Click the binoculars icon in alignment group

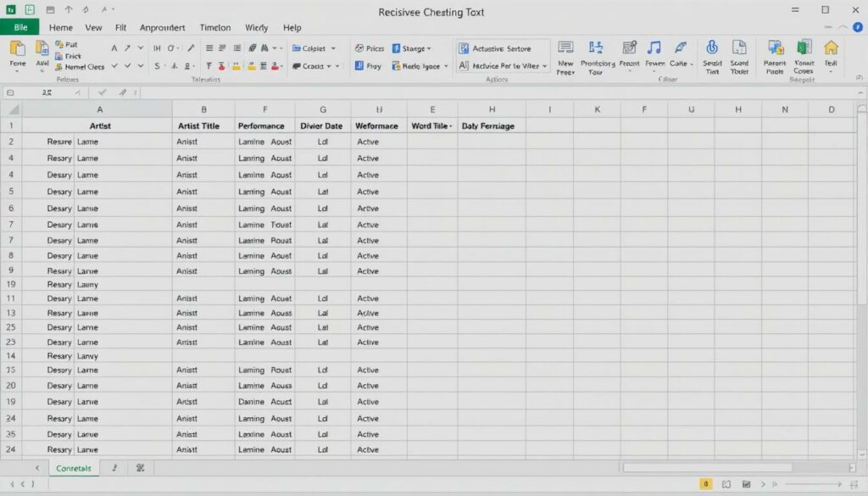click(x=264, y=48)
